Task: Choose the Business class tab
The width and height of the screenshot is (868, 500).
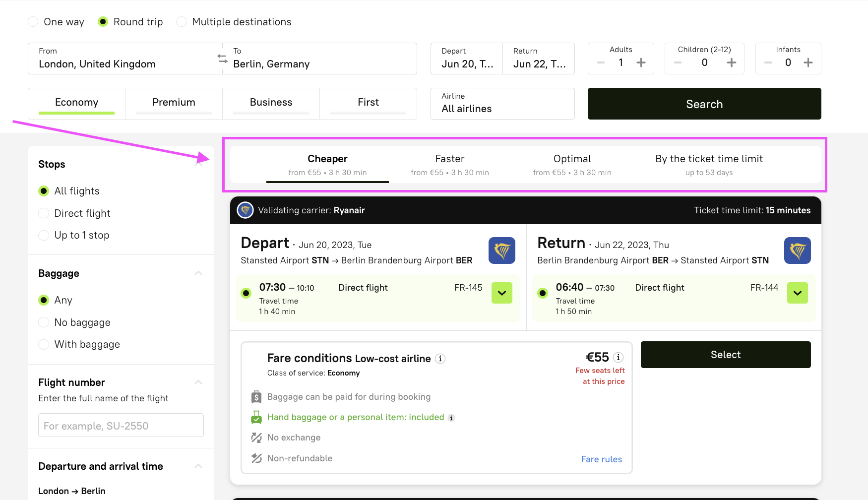Action: coord(271,103)
